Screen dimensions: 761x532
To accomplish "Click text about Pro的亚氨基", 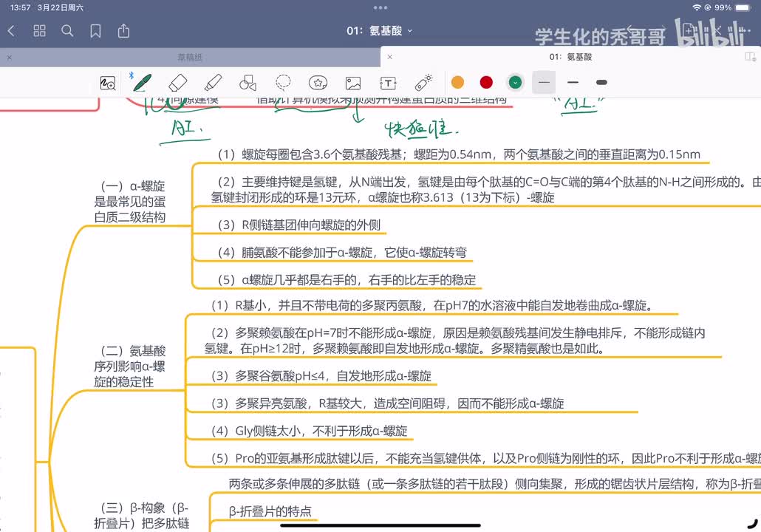I will coord(485,458).
